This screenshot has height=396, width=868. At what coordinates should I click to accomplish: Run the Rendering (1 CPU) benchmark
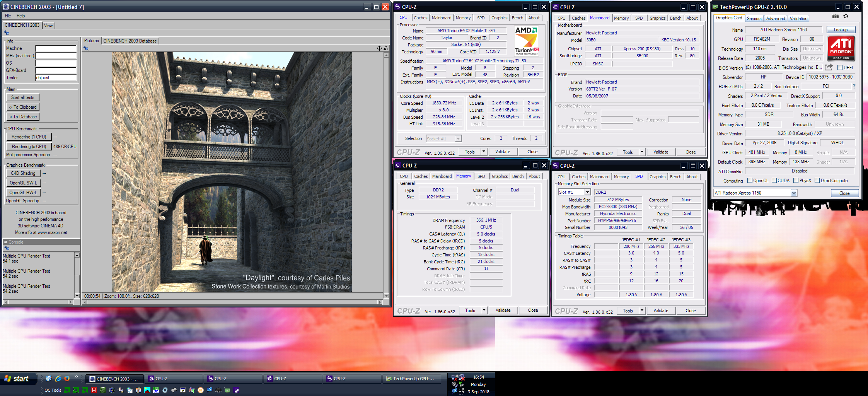pyautogui.click(x=29, y=137)
